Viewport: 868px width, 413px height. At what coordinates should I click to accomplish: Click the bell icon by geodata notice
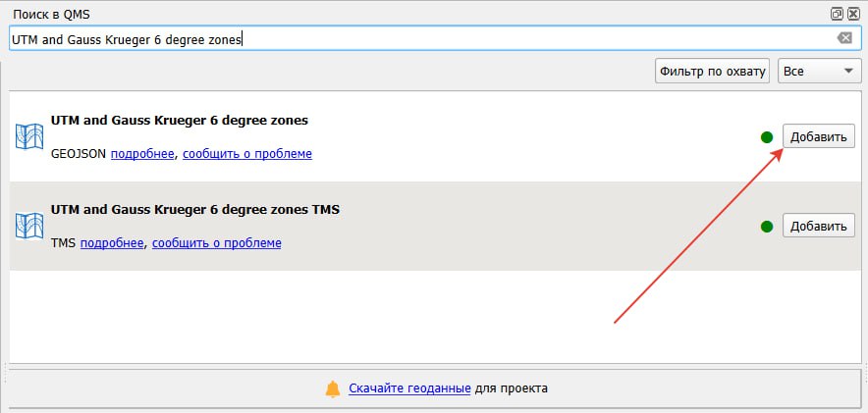(x=333, y=388)
